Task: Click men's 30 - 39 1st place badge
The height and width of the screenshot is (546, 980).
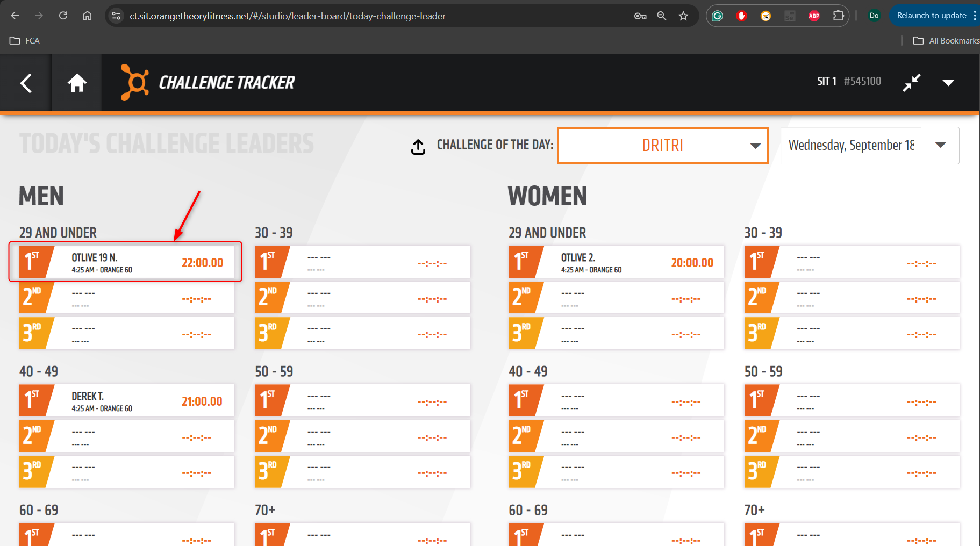Action: pyautogui.click(x=270, y=262)
